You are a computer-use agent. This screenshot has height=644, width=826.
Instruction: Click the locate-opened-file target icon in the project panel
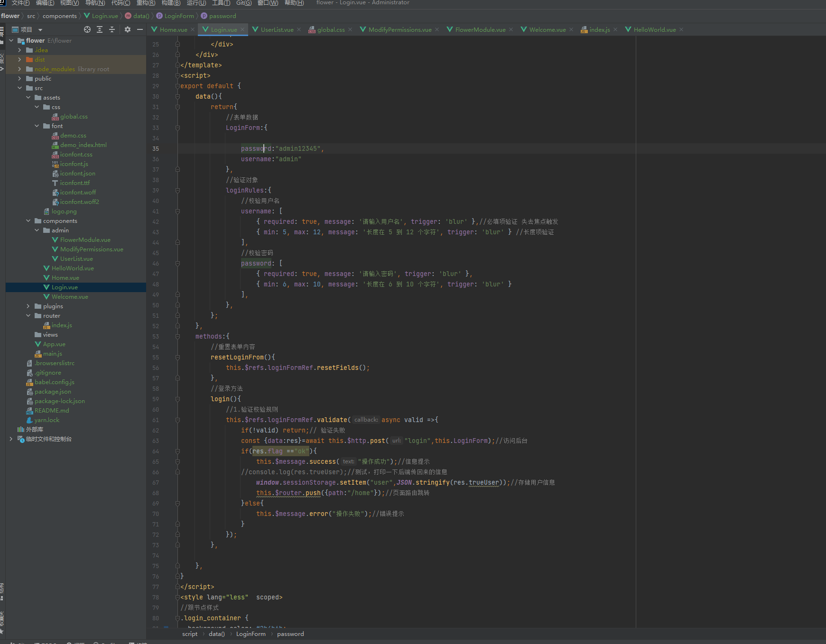87,29
